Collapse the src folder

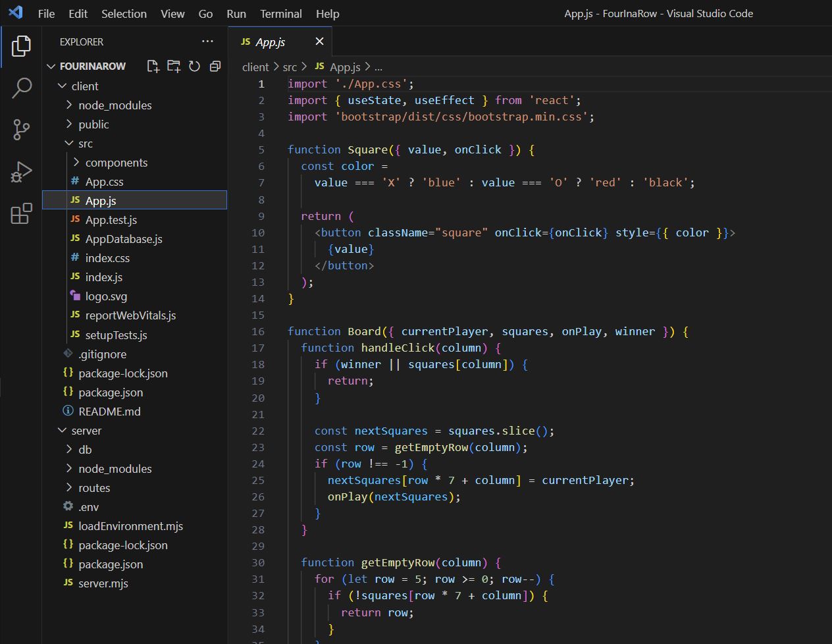[85, 144]
